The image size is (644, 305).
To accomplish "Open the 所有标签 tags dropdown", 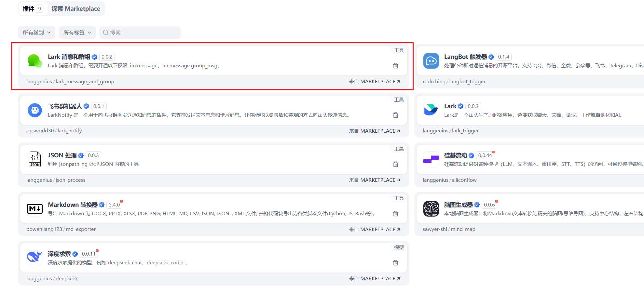I will click(x=77, y=33).
